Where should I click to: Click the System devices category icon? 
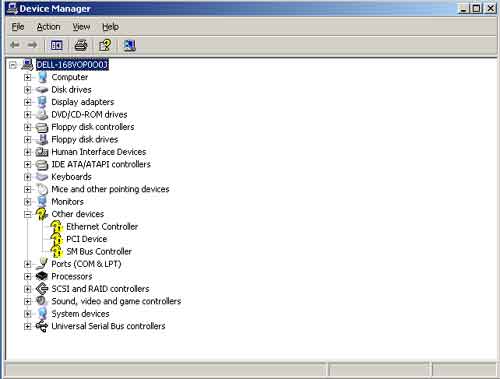[42, 314]
